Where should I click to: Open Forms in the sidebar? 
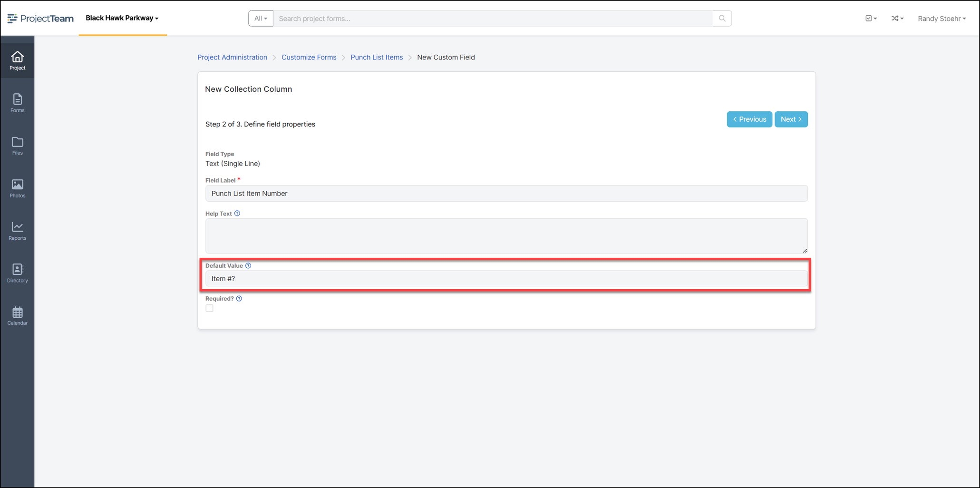[x=17, y=103]
